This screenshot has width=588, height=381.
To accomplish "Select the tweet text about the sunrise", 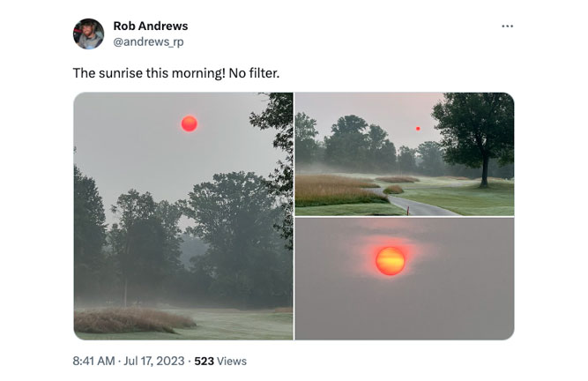I will pos(176,72).
